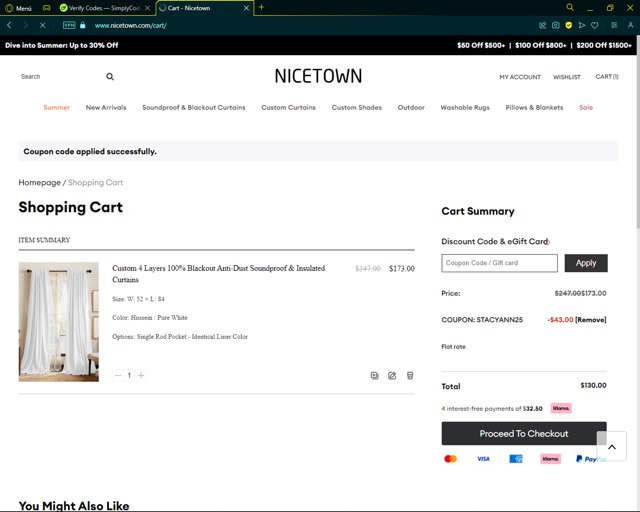Go back with the browser back arrow

click(9, 25)
